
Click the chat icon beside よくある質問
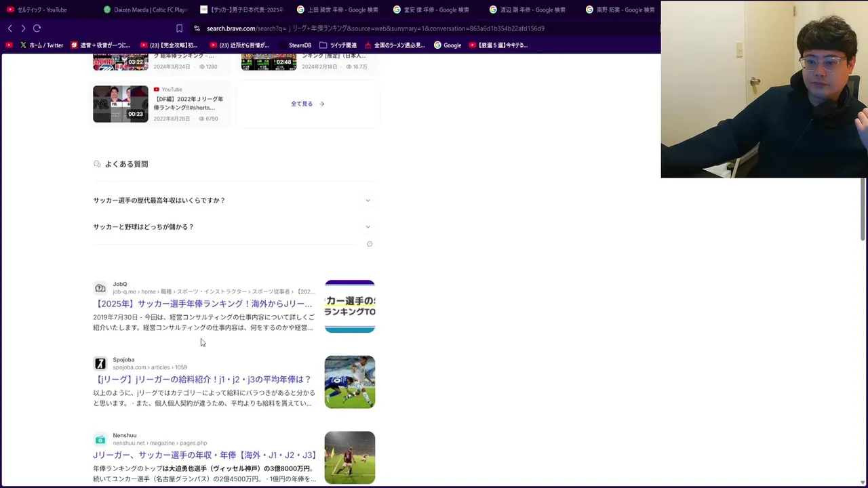click(97, 164)
